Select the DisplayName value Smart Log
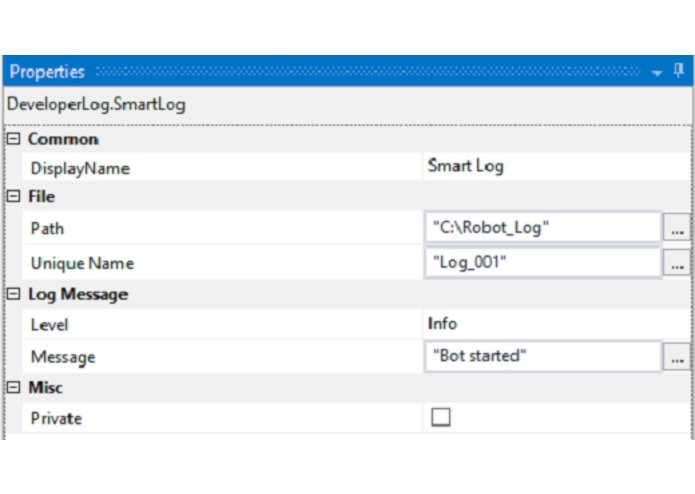 coord(465,166)
